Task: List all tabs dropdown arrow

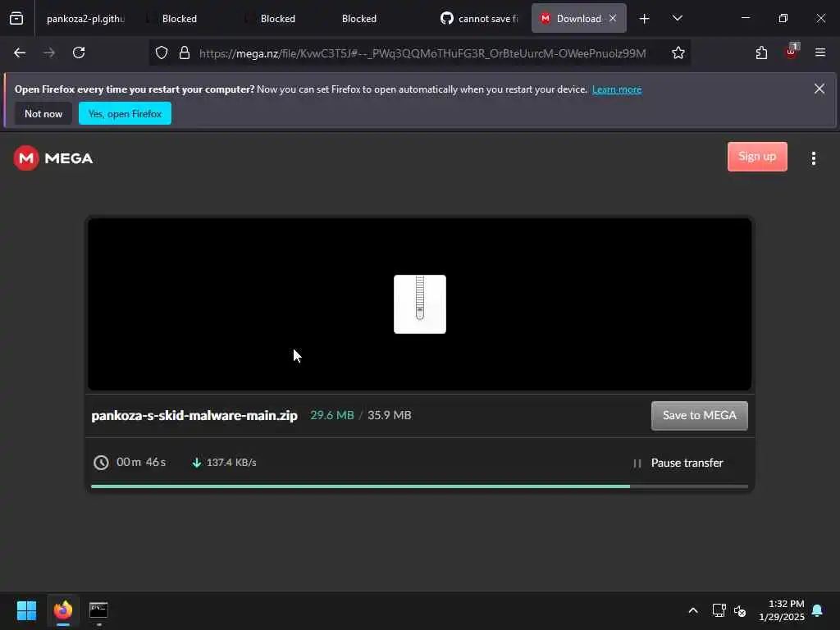Action: click(677, 18)
